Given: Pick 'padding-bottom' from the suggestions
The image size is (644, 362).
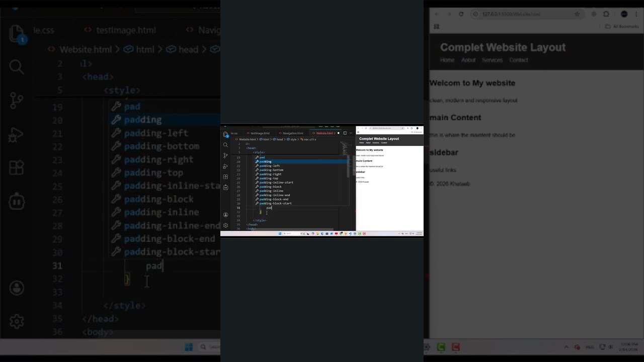Looking at the screenshot, I should pyautogui.click(x=300, y=170).
